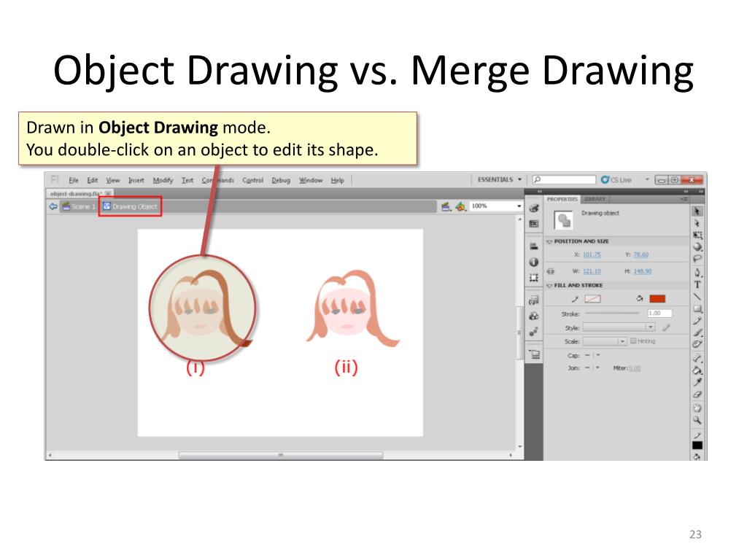Open the Cap style dropdown

click(592, 355)
